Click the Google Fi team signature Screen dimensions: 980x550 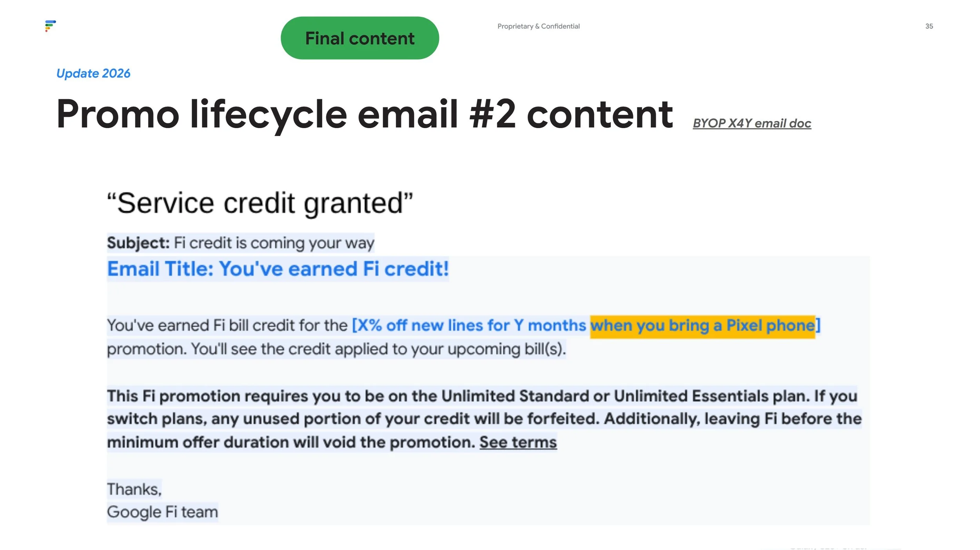coord(162,512)
